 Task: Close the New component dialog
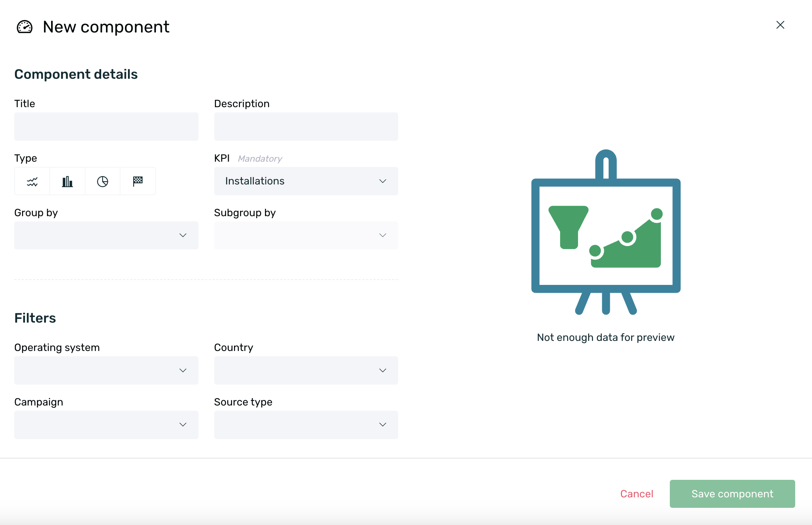pos(780,25)
